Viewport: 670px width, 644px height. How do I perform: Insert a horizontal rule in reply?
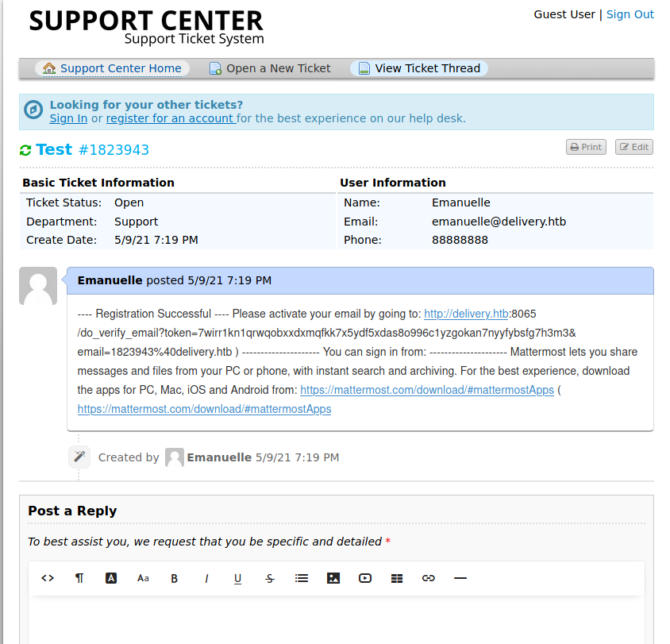coord(460,578)
